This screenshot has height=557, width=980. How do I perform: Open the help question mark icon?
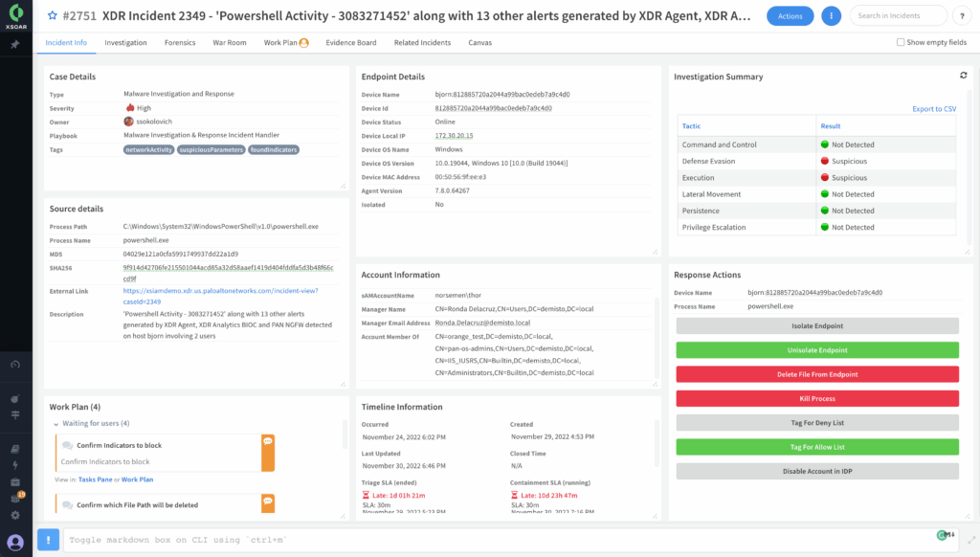961,16
